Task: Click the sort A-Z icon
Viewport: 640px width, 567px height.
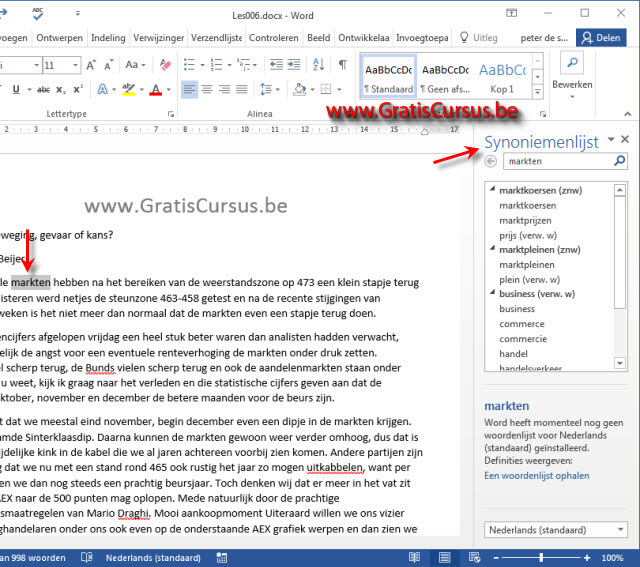Action: coord(318,64)
